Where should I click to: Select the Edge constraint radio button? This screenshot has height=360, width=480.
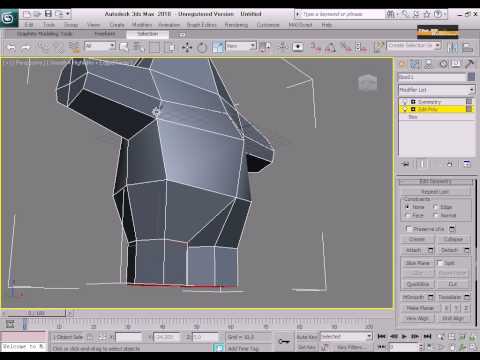[436, 207]
